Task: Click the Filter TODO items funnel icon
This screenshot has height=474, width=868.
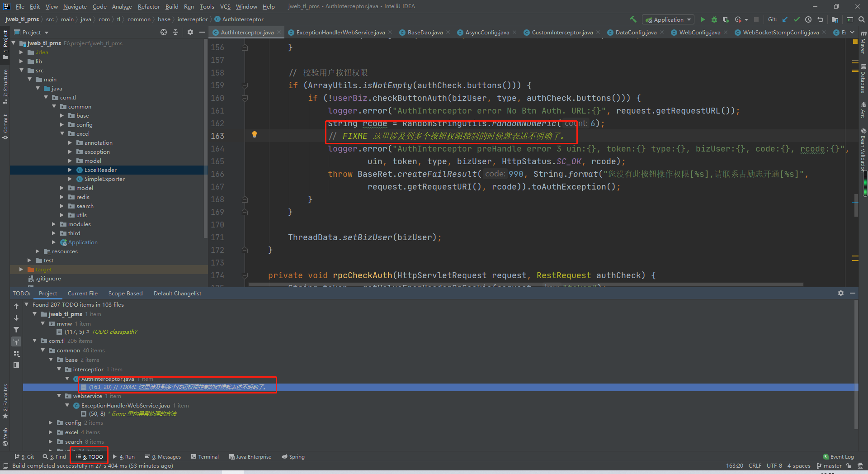Action: click(x=16, y=330)
